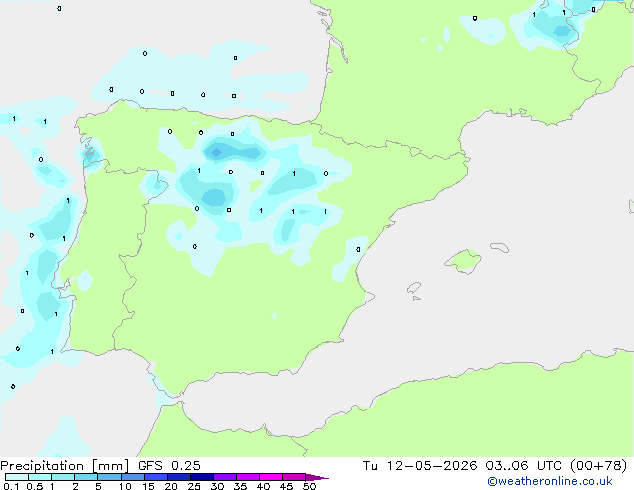The height and width of the screenshot is (490, 634).
Task: Open the weatheronline.co.uk link
Action: coord(550,481)
